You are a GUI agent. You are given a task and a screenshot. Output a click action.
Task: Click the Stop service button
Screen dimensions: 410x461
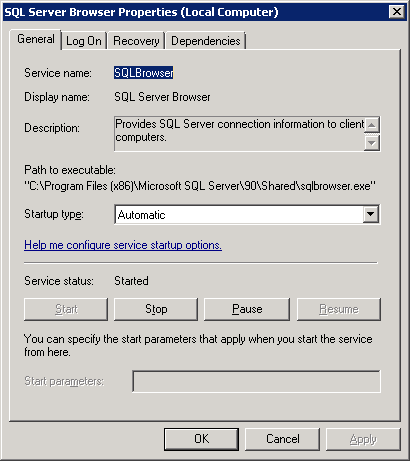(156, 309)
